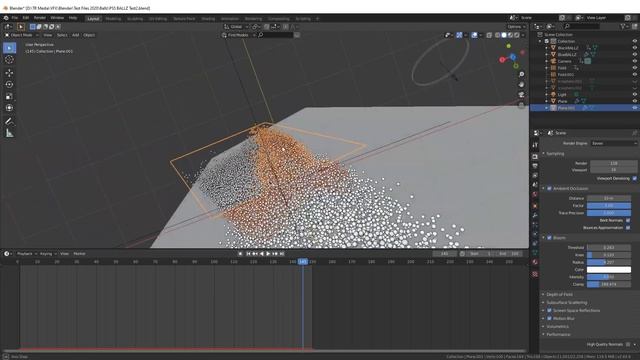Click the outliner filter funnel icon
The image size is (640, 360).
click(x=623, y=26)
